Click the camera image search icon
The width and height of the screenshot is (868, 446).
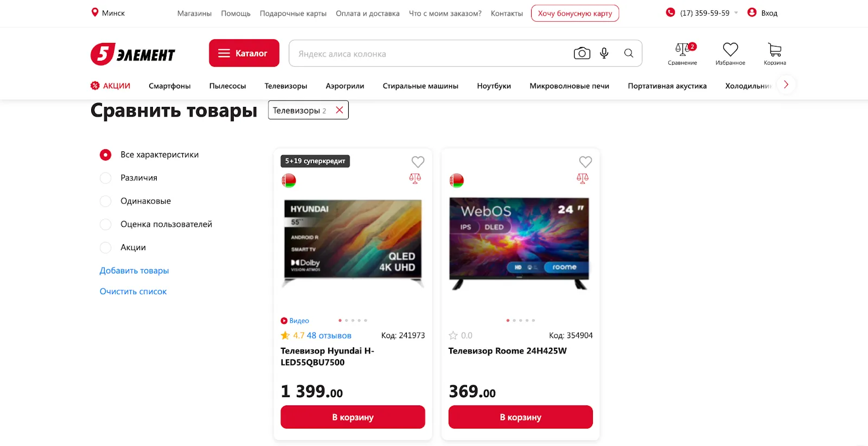(x=582, y=53)
